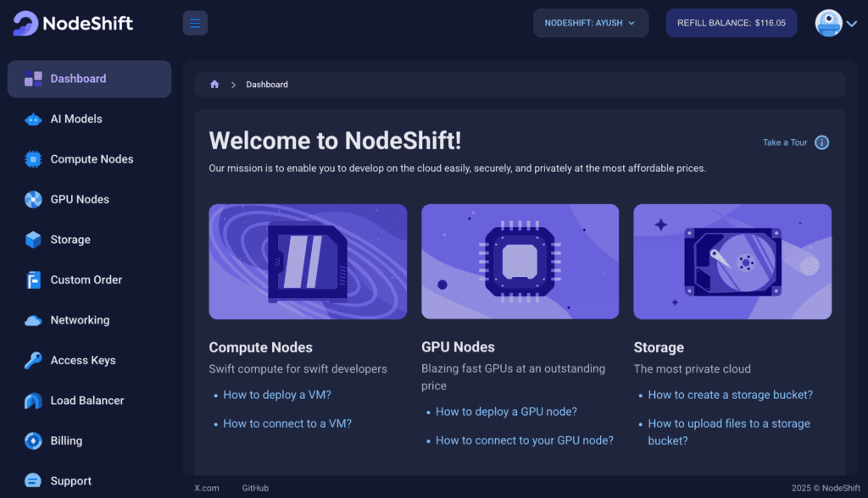Viewport: 868px width, 498px height.
Task: Toggle the sidebar with hamburger button
Action: point(195,23)
